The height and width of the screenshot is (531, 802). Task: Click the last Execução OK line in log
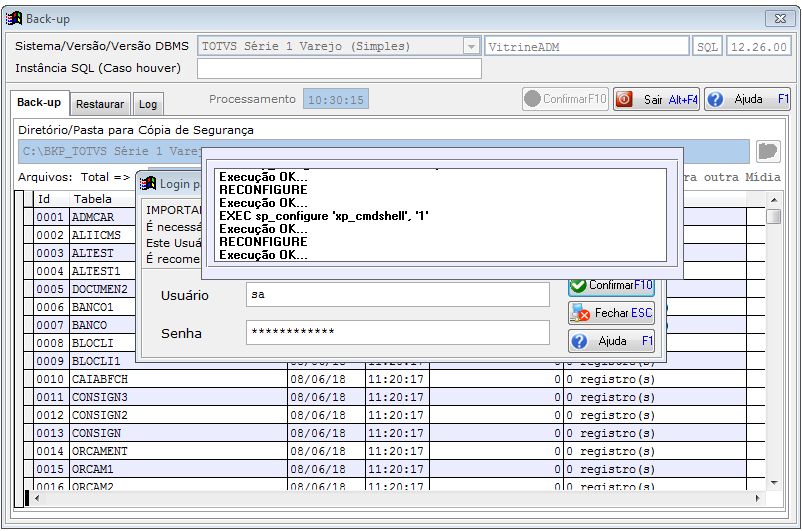[x=263, y=255]
